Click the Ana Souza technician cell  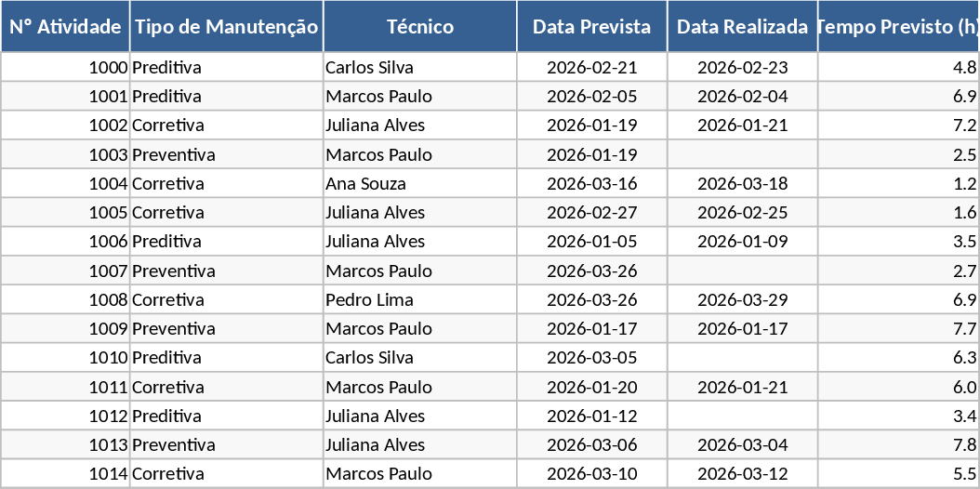420,184
